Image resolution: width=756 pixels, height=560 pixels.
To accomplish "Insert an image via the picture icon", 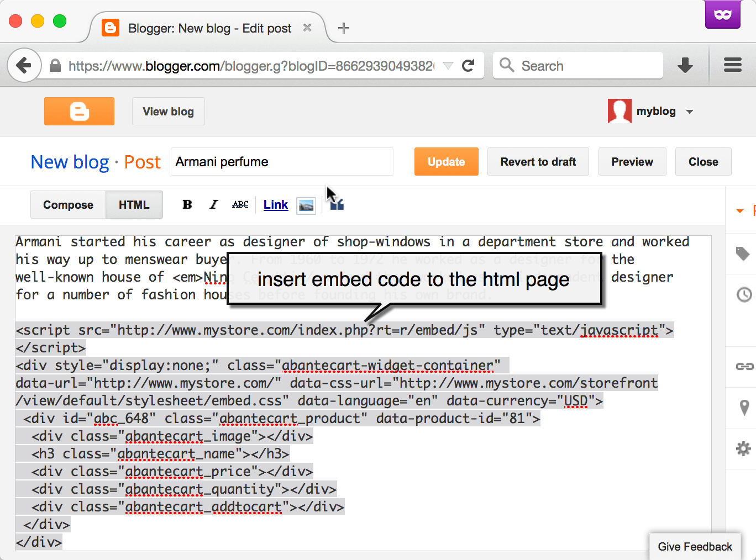I will pyautogui.click(x=306, y=205).
